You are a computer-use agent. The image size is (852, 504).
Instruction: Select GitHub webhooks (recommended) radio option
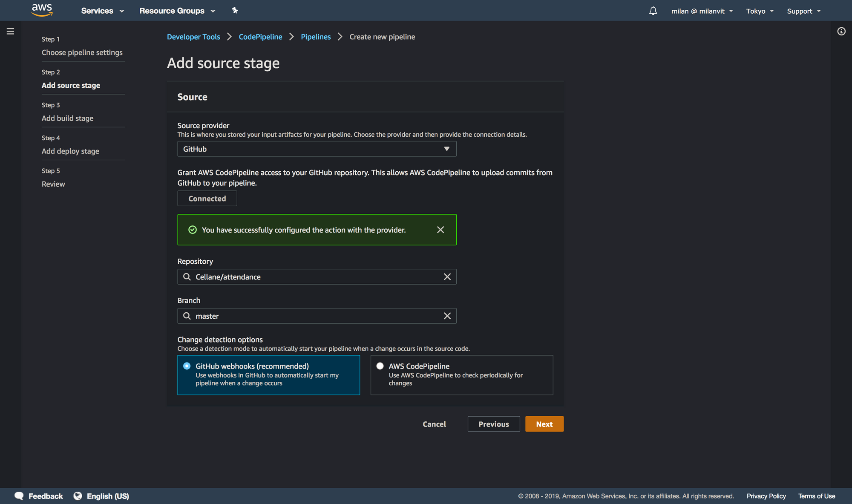click(187, 366)
